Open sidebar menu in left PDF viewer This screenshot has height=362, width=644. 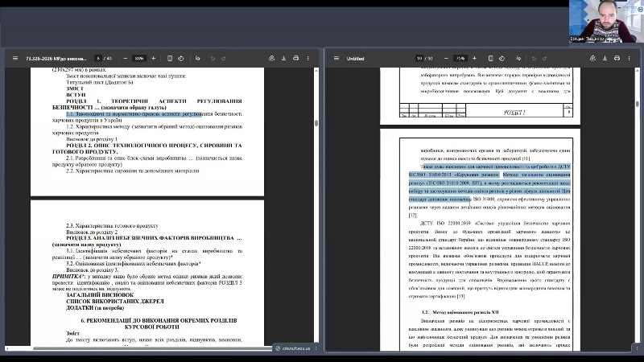coord(15,58)
